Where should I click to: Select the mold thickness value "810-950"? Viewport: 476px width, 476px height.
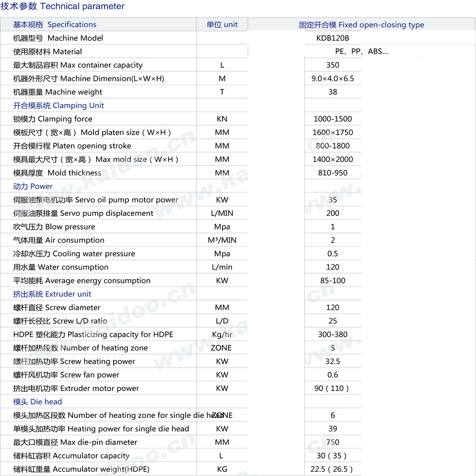click(x=333, y=173)
